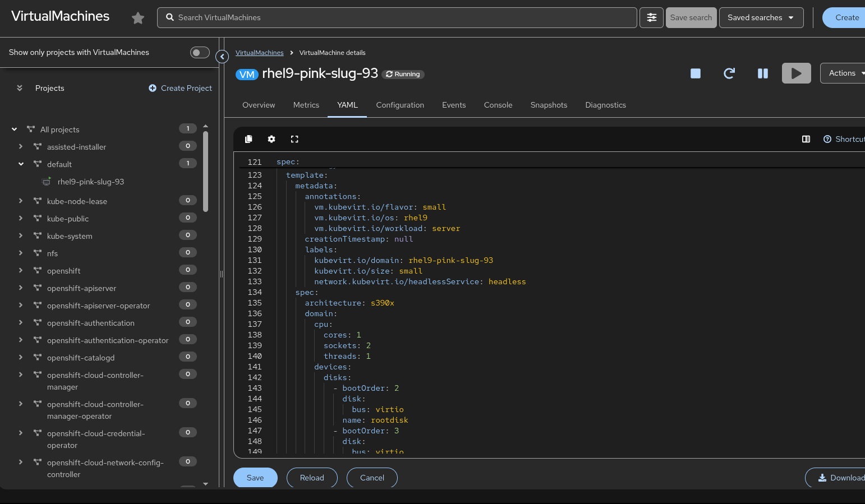Switch to the Console tab

(x=498, y=105)
